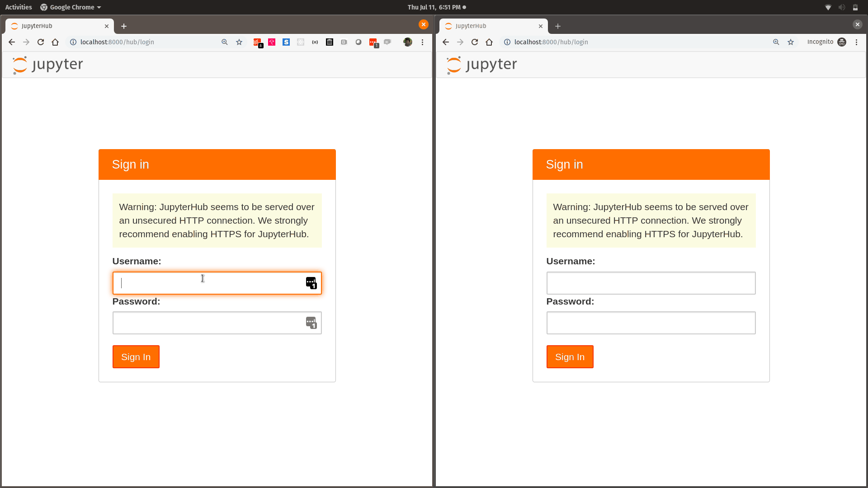Click zoom magnifier icon in left address bar
This screenshot has width=868, height=488.
(225, 42)
